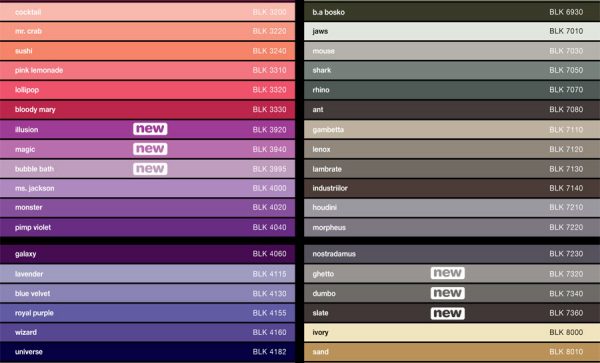The image size is (600, 363).
Task: Pick the universe BLK 4182 swatch
Action: [147, 352]
